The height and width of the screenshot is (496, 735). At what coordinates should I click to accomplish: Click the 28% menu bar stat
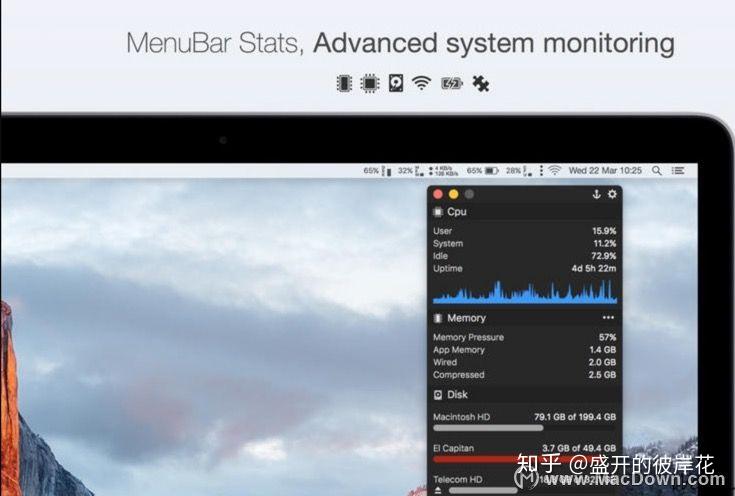tap(518, 171)
